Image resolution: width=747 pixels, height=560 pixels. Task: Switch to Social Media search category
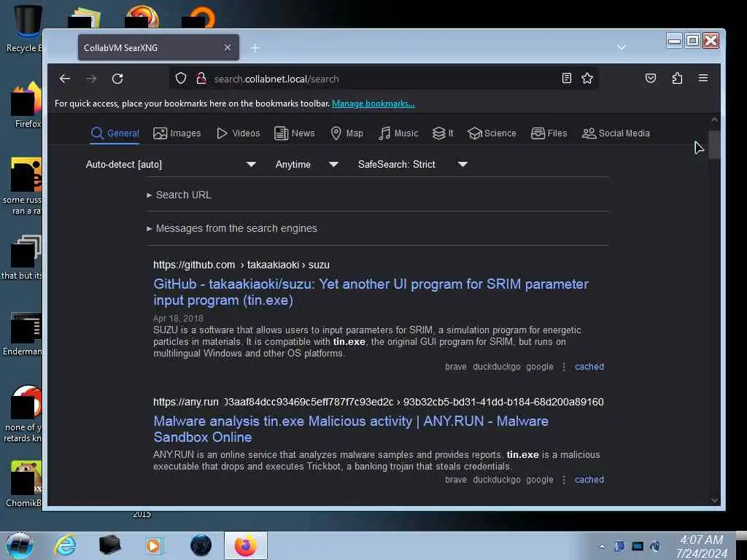616,133
